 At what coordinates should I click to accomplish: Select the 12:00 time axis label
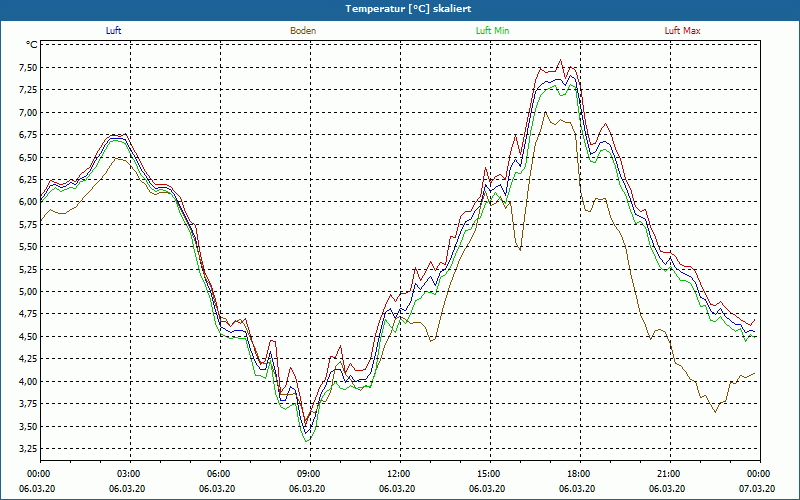pos(399,474)
